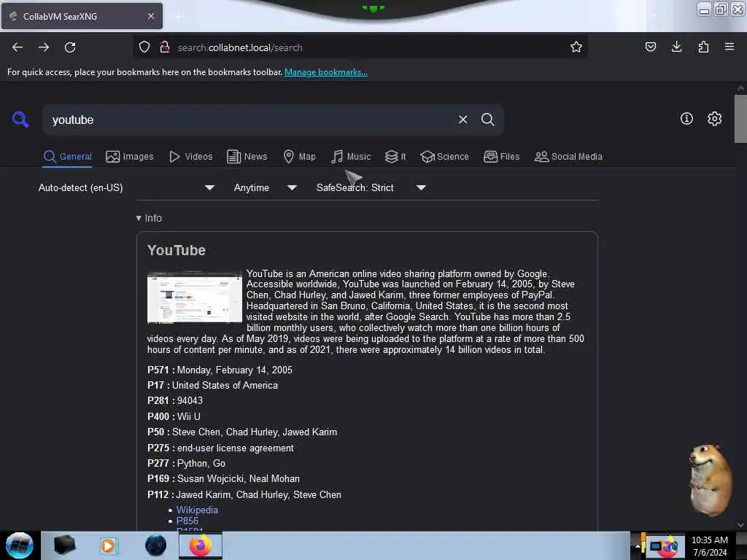Switch to Science search category
747x560 pixels.
pyautogui.click(x=444, y=157)
